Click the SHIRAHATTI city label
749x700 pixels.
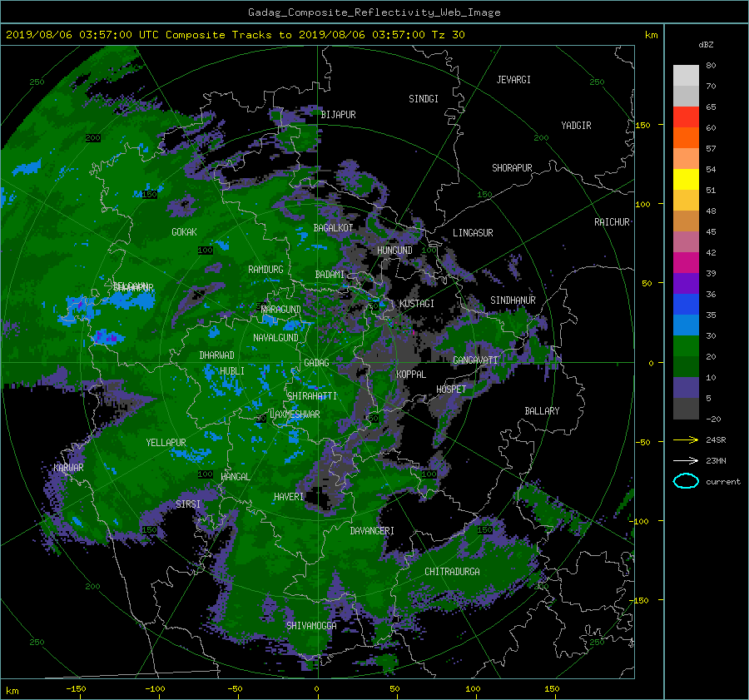312,396
